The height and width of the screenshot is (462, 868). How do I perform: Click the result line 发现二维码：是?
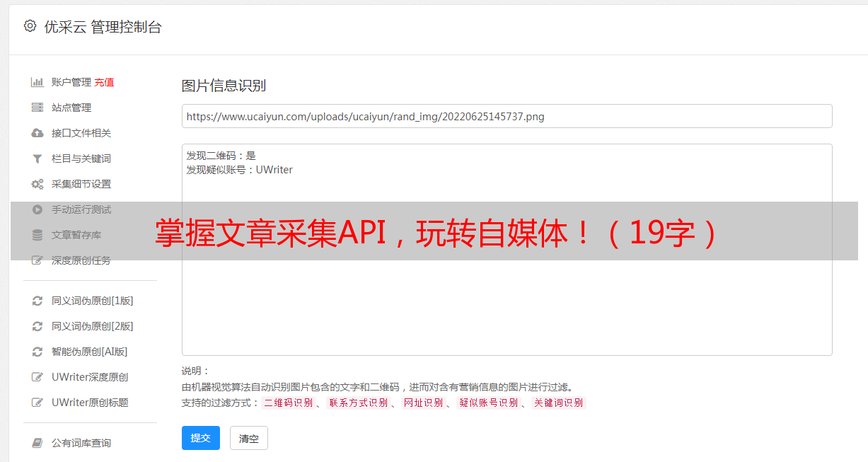[221, 156]
